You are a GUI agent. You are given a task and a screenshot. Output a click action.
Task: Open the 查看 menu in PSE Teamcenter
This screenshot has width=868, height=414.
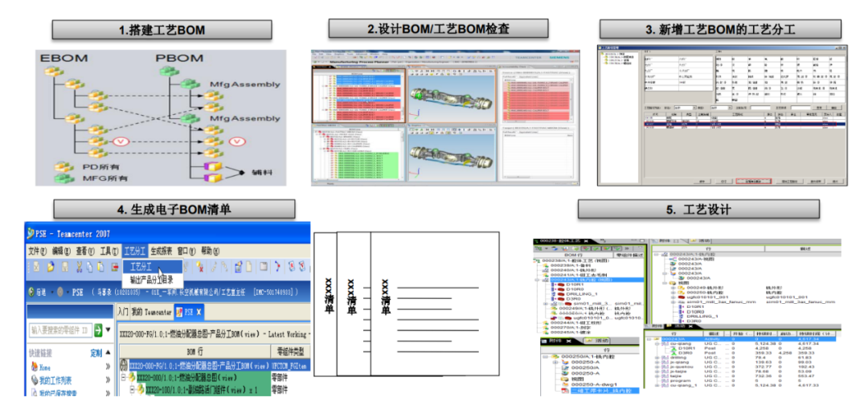(85, 251)
